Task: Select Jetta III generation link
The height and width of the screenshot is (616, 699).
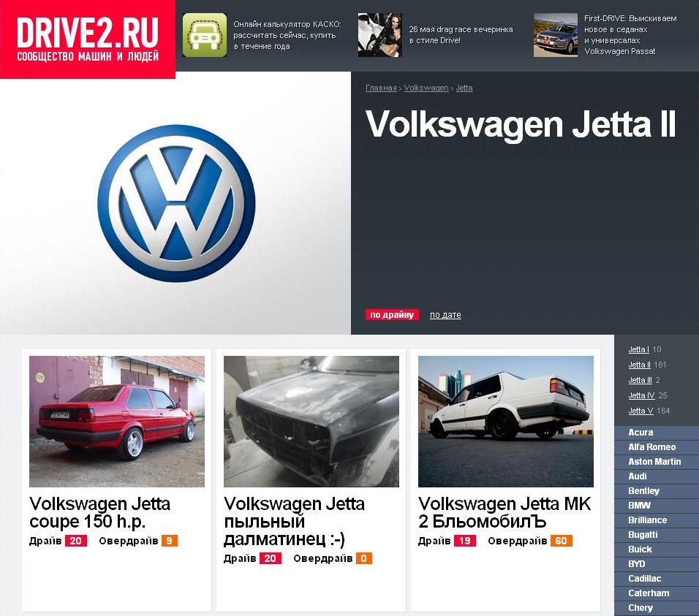Action: (x=641, y=380)
